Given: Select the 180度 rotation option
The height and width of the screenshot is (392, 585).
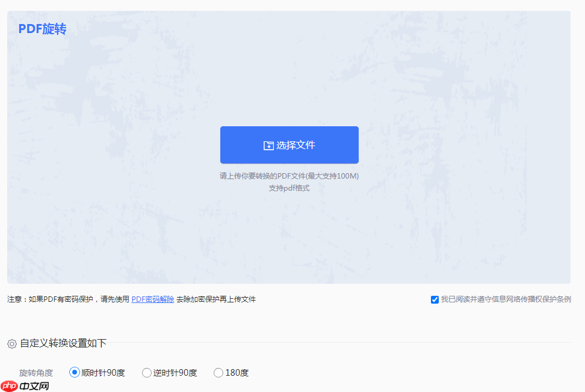Looking at the screenshot, I should tap(218, 373).
